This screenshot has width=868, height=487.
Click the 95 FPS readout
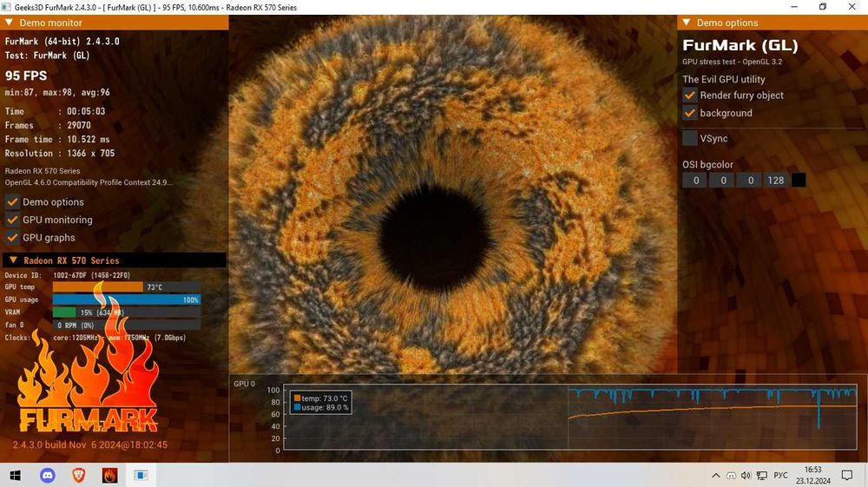click(26, 76)
